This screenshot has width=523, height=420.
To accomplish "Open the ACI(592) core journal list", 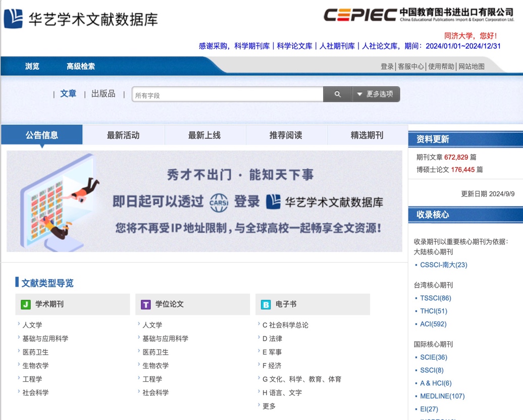I will 433,324.
